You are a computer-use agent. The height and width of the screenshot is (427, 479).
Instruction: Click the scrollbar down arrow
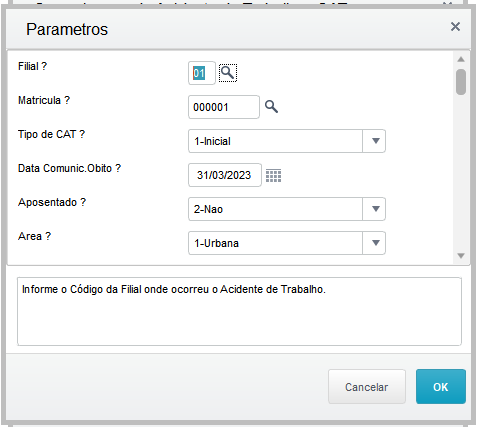461,256
